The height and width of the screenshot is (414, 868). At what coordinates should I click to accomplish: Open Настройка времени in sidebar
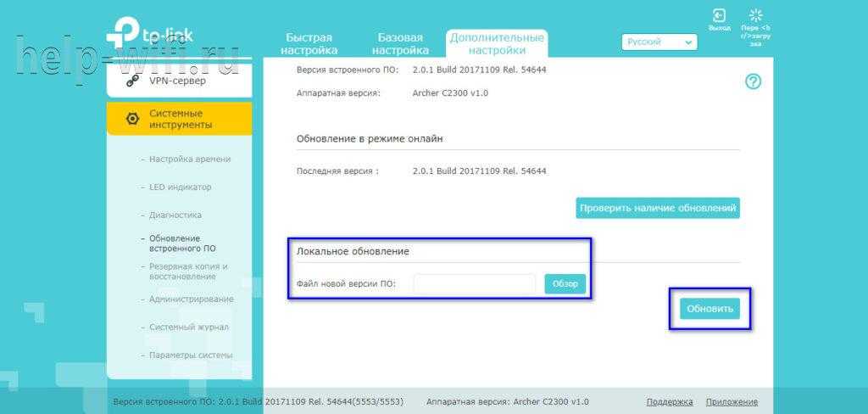coord(190,159)
